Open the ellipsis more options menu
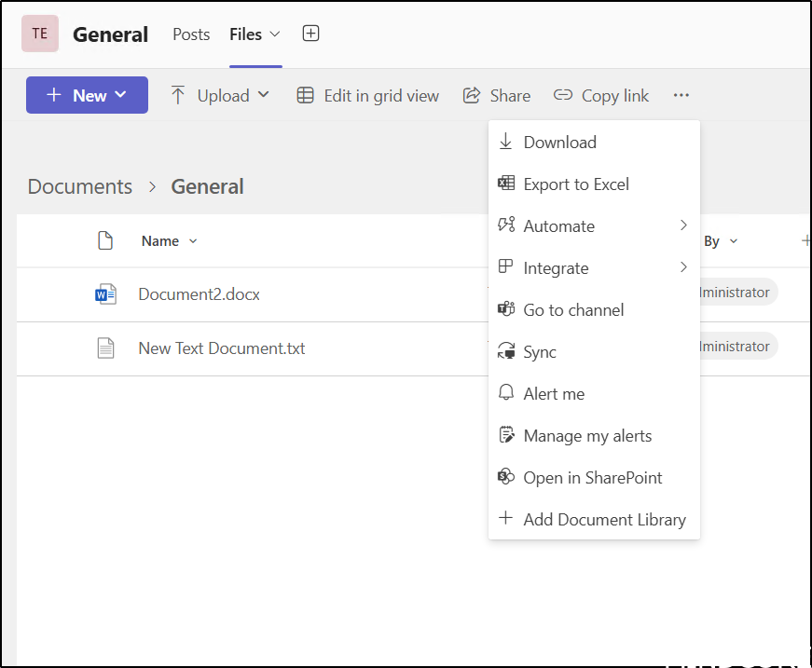 (681, 95)
